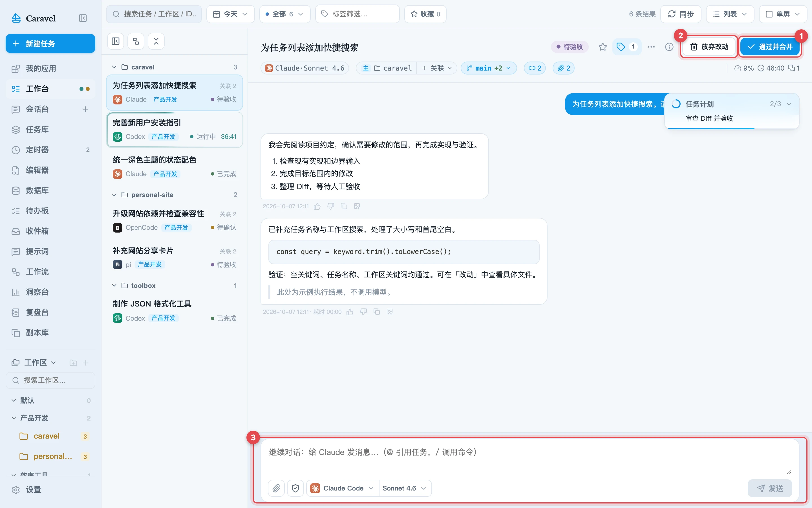Collapse the toolbox task group
The height and width of the screenshot is (508, 812).
coord(114,286)
